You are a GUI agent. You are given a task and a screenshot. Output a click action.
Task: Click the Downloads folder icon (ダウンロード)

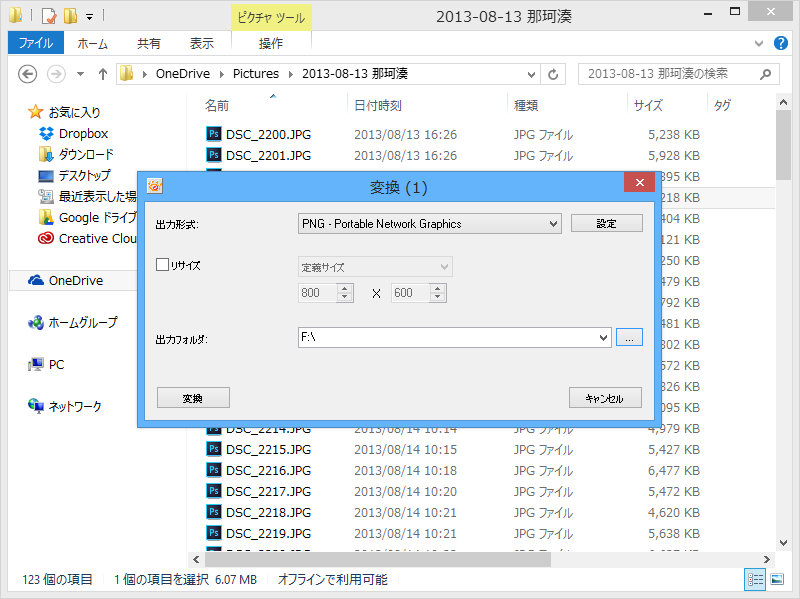click(x=46, y=154)
